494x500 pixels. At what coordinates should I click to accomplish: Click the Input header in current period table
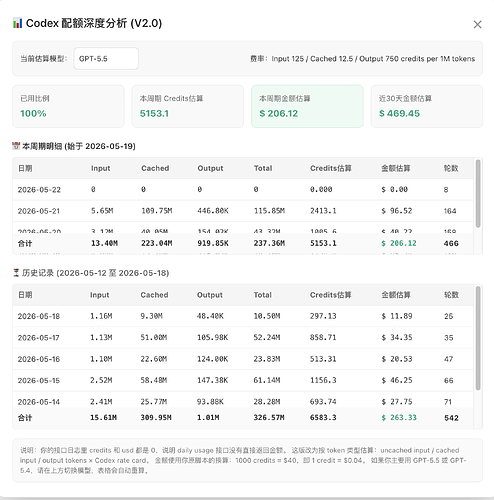(100, 168)
